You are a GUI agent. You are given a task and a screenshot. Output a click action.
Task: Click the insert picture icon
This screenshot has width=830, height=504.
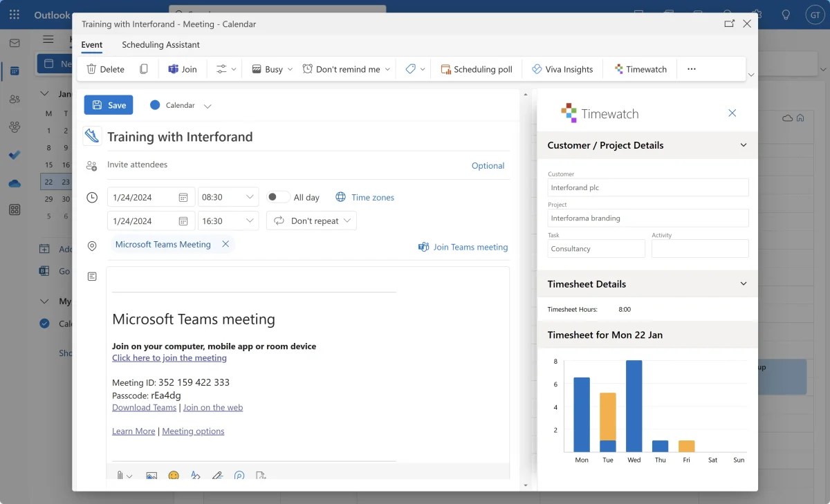pyautogui.click(x=151, y=476)
